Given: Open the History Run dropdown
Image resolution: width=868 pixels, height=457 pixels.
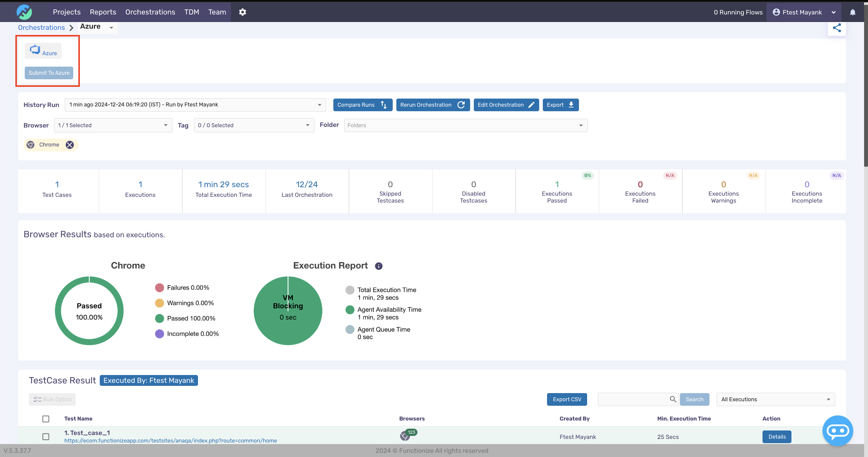Looking at the screenshot, I should 195,105.
